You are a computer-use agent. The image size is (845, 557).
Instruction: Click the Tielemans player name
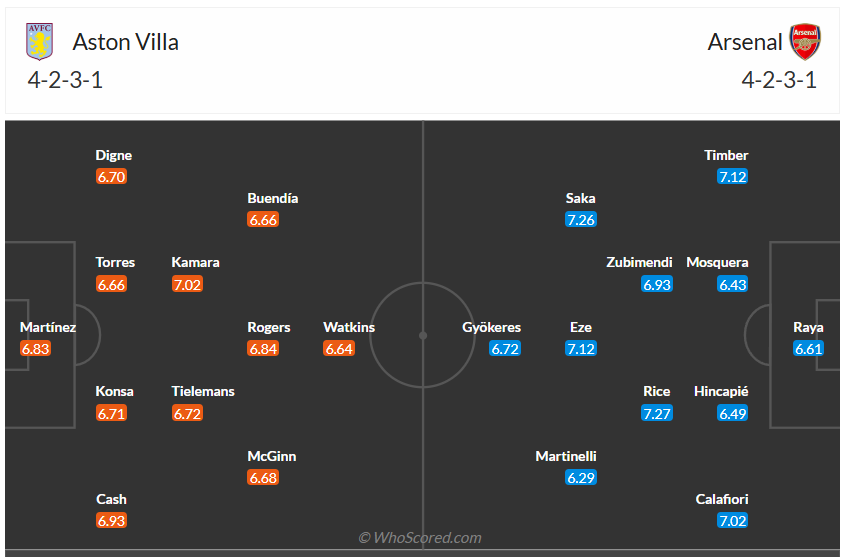click(203, 391)
